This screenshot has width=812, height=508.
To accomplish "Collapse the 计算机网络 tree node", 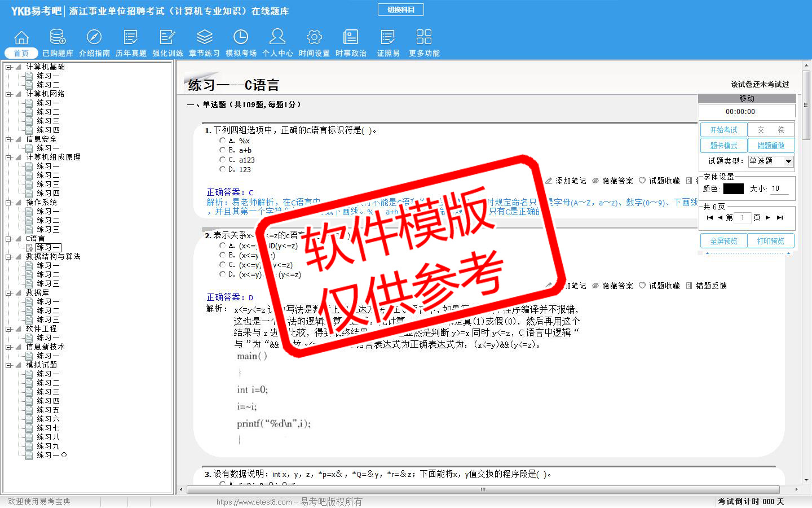I will click(x=8, y=94).
